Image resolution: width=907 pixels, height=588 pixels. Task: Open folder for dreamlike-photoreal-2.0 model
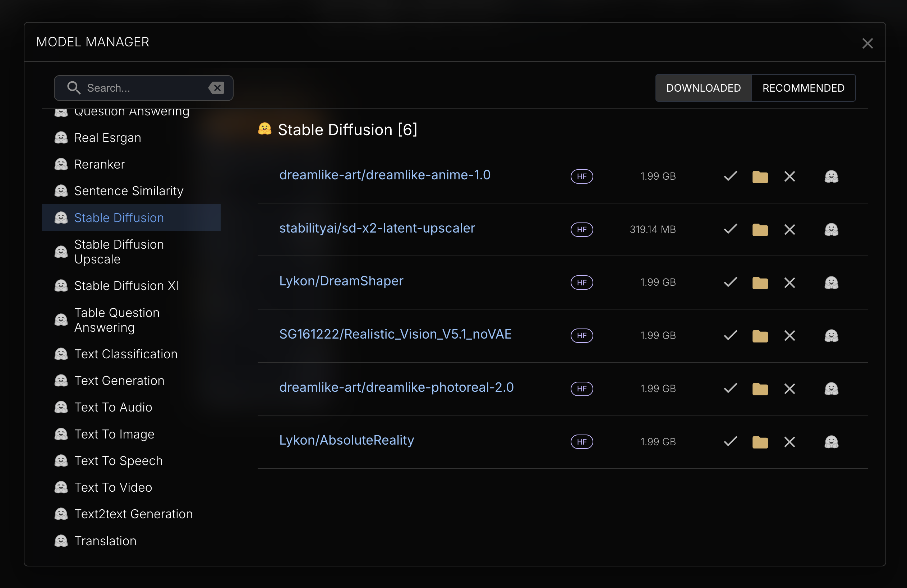[760, 389]
